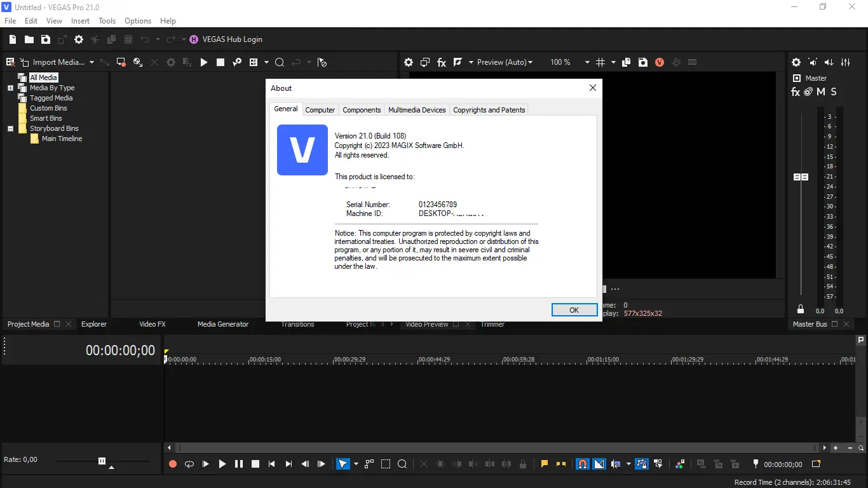Viewport: 868px width, 488px height.
Task: Click OK in the About dialog
Action: pos(574,310)
